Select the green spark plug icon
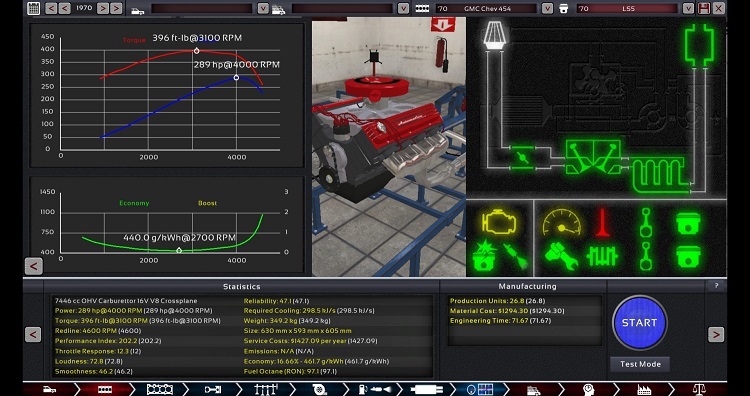Viewport: 750px width, 396px height. (x=516, y=256)
